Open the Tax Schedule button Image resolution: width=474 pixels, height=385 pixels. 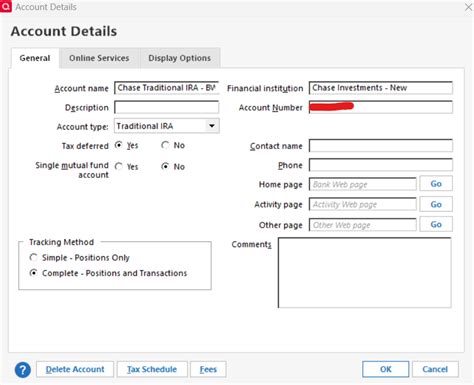pos(152,369)
